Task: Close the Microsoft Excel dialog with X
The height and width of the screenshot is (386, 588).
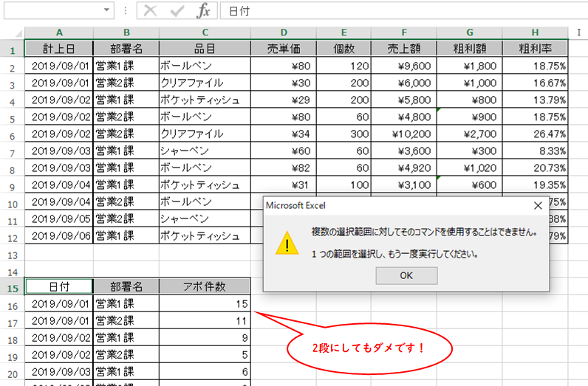Action: point(538,205)
